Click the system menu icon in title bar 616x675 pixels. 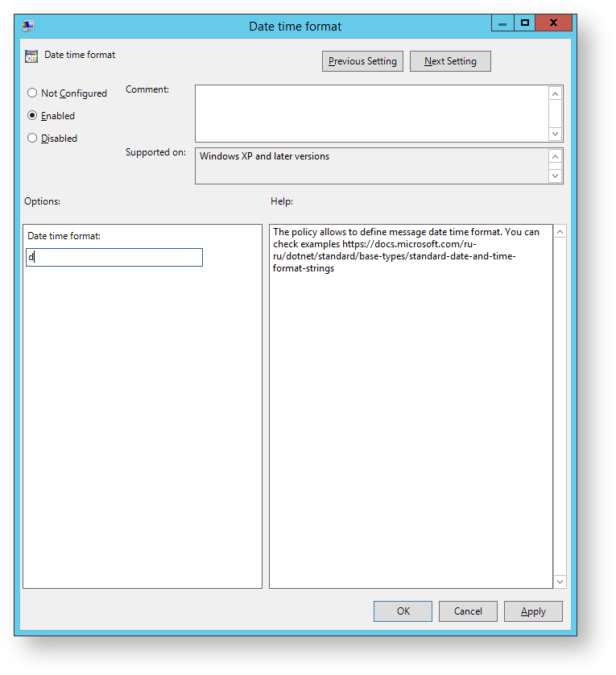(x=28, y=26)
